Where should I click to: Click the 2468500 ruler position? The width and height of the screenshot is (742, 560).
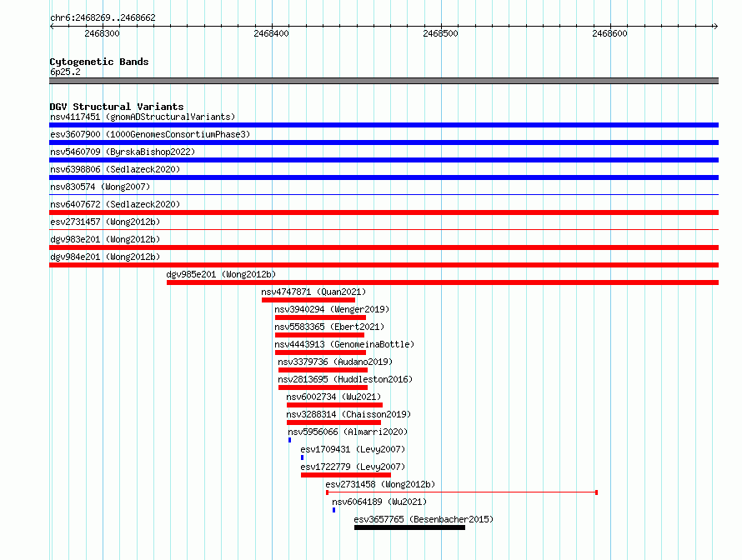(x=440, y=33)
